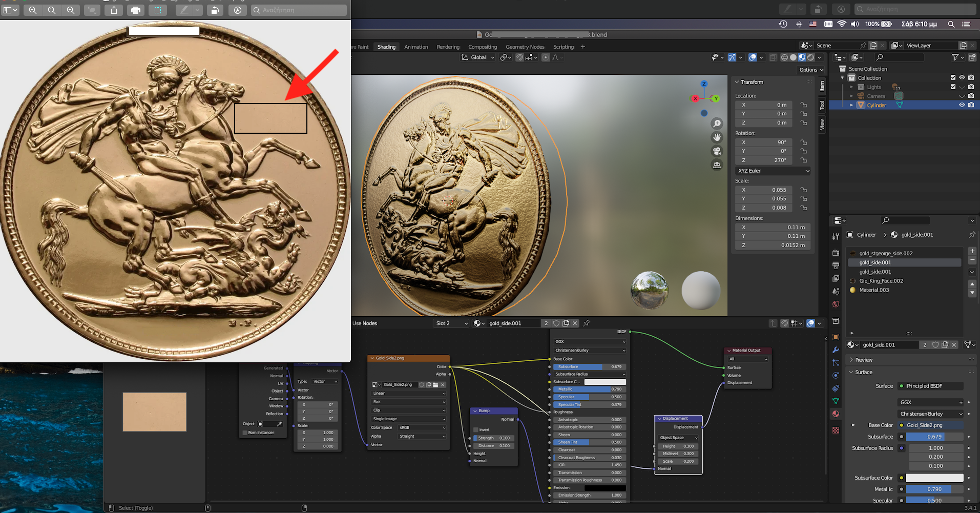980x513 pixels.
Task: Click the Subsurface Color white swatch
Action: click(934, 478)
